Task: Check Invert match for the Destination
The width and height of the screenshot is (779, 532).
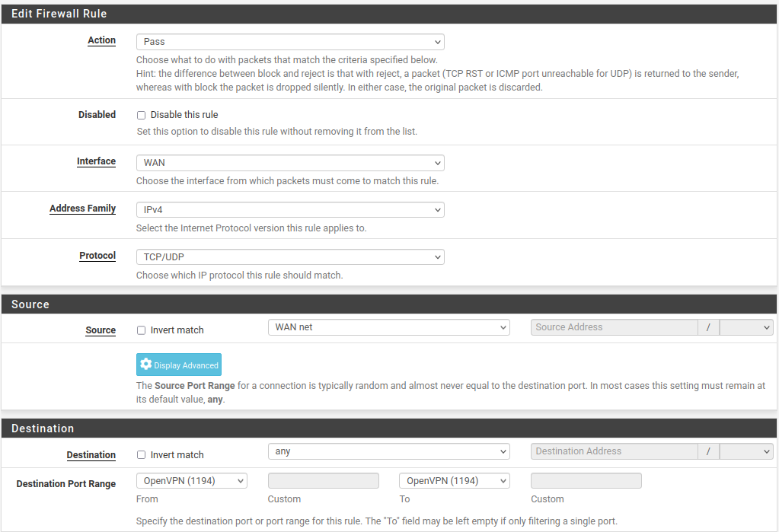Action: click(x=141, y=454)
